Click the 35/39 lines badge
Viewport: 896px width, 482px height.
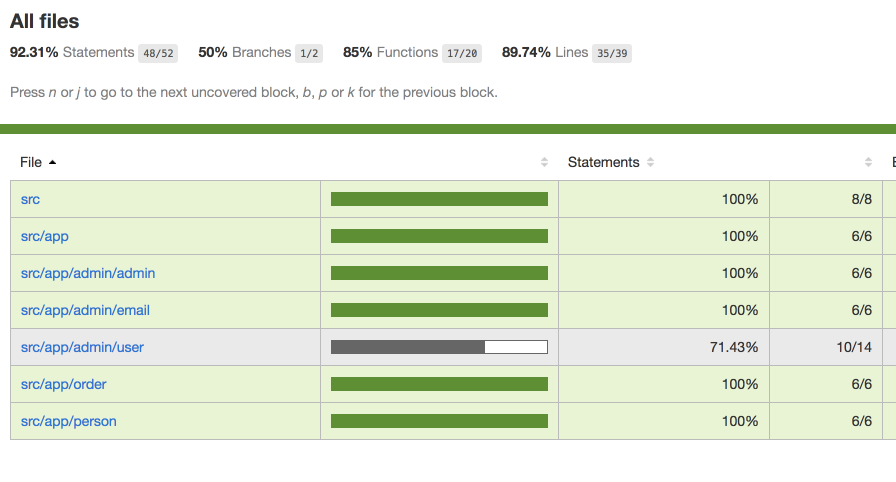coord(611,53)
